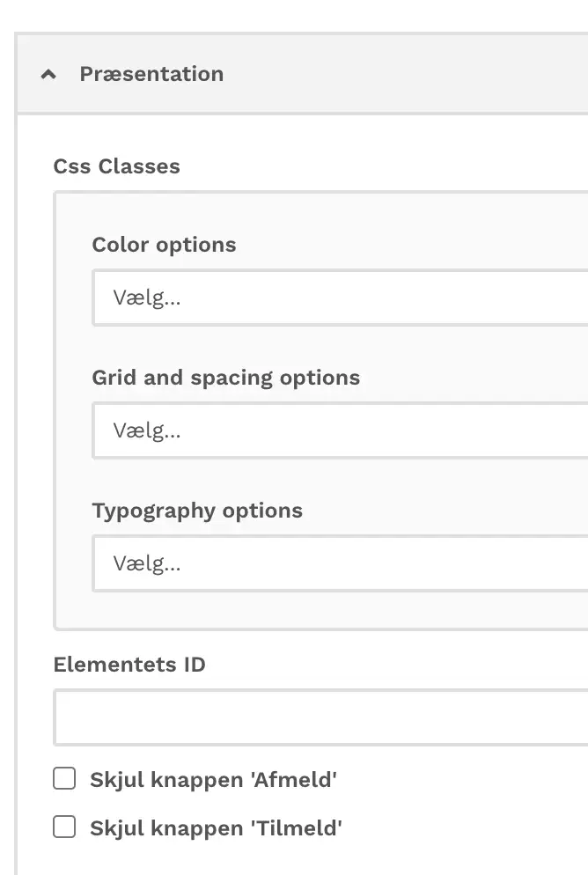
Task: Enable the Skjul knappen 'Tilmeld' checkbox
Action: click(x=64, y=827)
